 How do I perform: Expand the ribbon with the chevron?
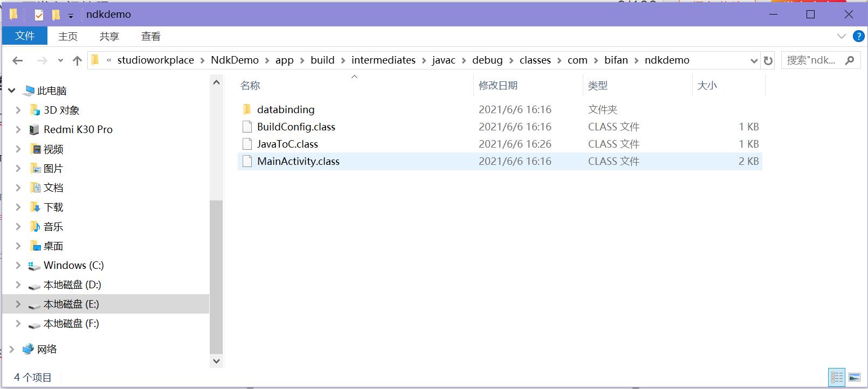(x=841, y=36)
